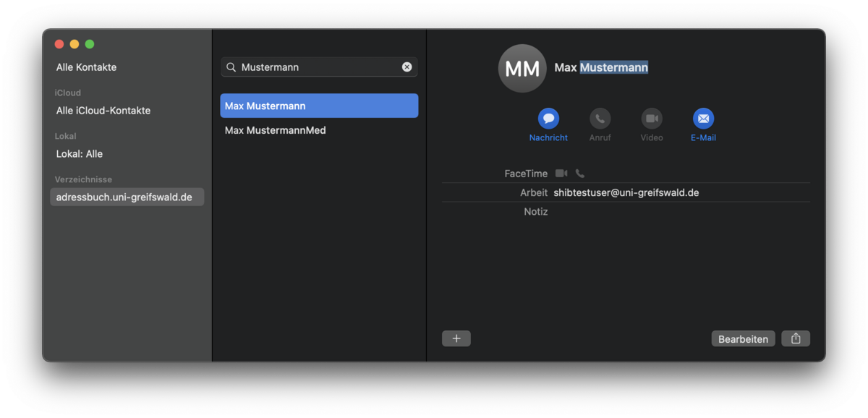The image size is (868, 418).
Task: Click into the Mustermann search field
Action: (318, 67)
